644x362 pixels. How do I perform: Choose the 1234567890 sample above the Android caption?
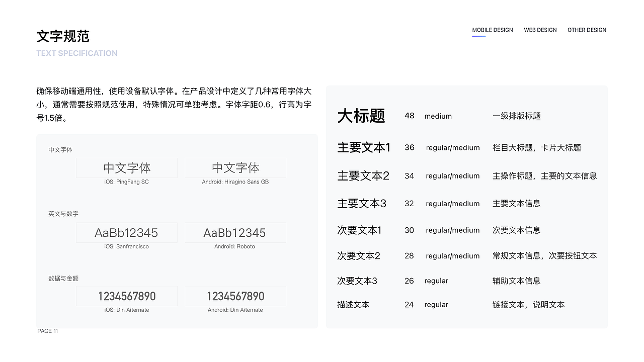coord(235,296)
